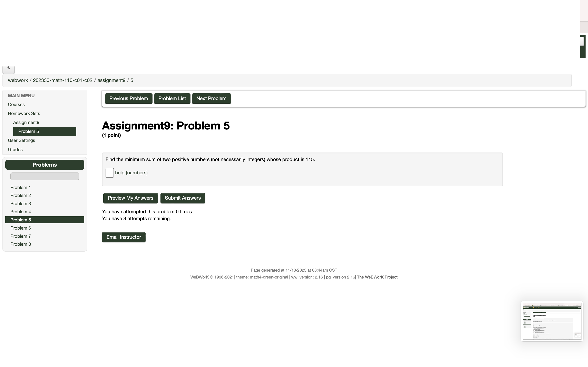
Task: View Grades from the main menu
Action: 15,149
